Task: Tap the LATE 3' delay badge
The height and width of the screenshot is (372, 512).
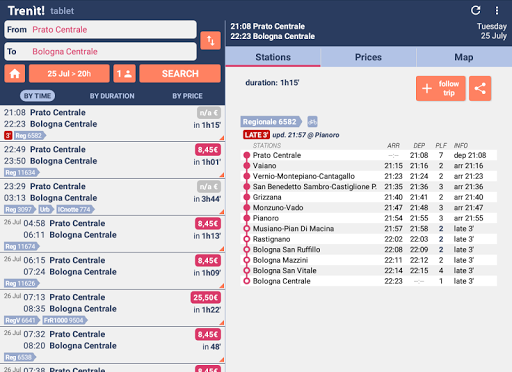Action: (256, 135)
